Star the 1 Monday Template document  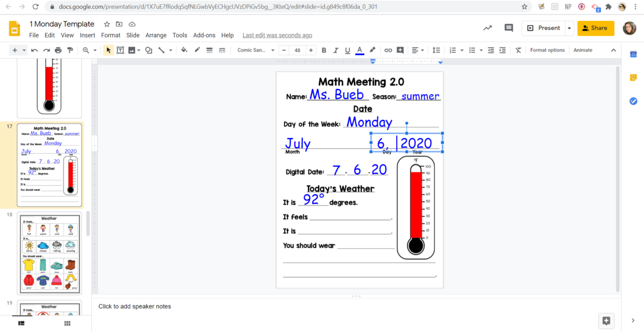point(107,24)
